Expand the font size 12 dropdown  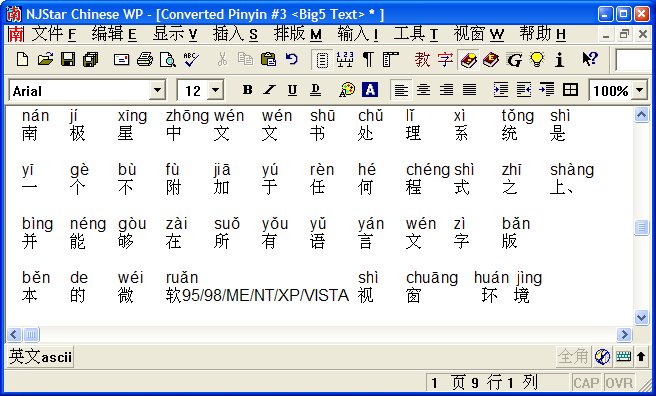pos(215,90)
